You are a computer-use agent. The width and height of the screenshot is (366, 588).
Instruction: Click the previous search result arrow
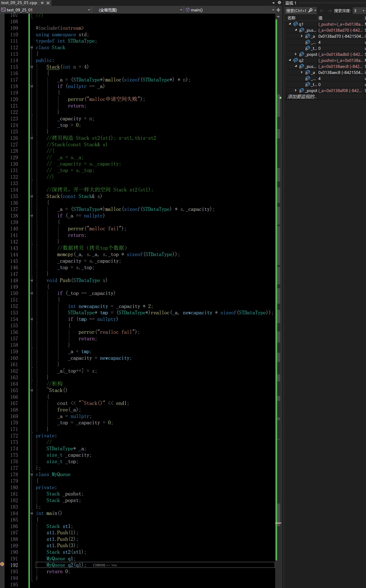322,11
